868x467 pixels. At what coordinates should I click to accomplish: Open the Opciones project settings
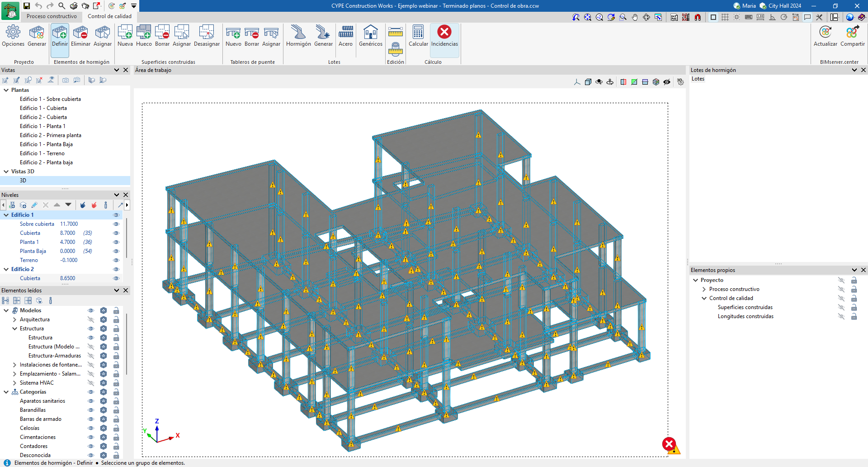13,33
